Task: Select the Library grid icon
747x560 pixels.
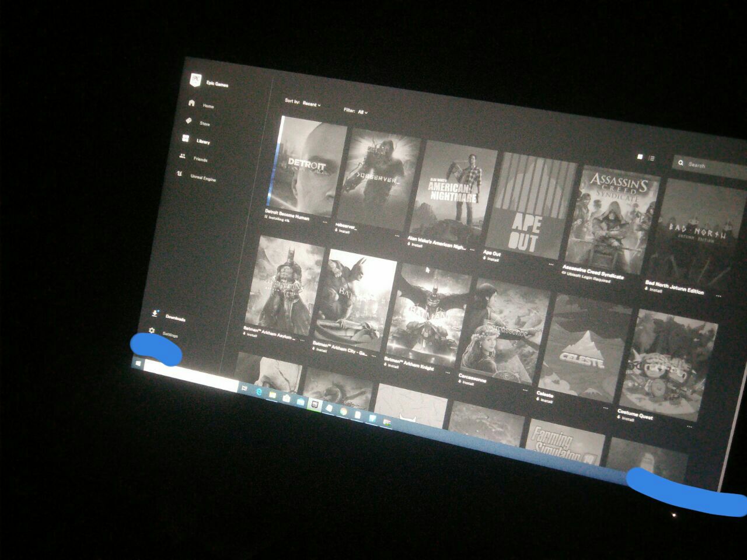Action: click(186, 139)
